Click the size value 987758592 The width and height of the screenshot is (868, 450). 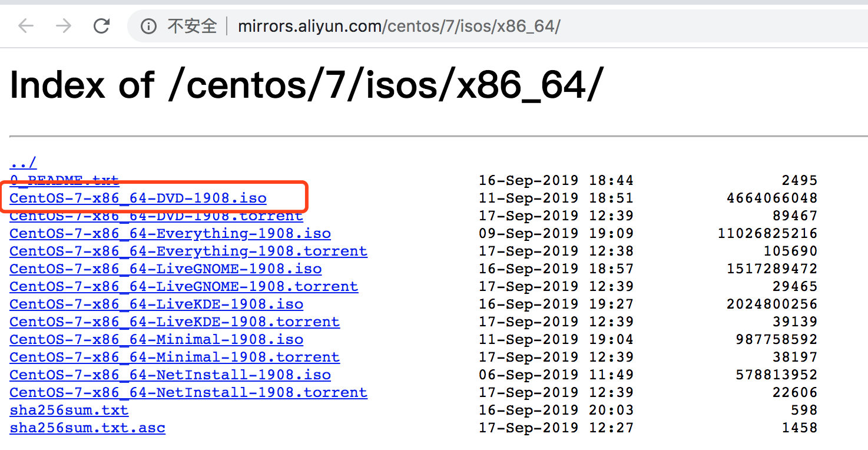click(x=777, y=339)
